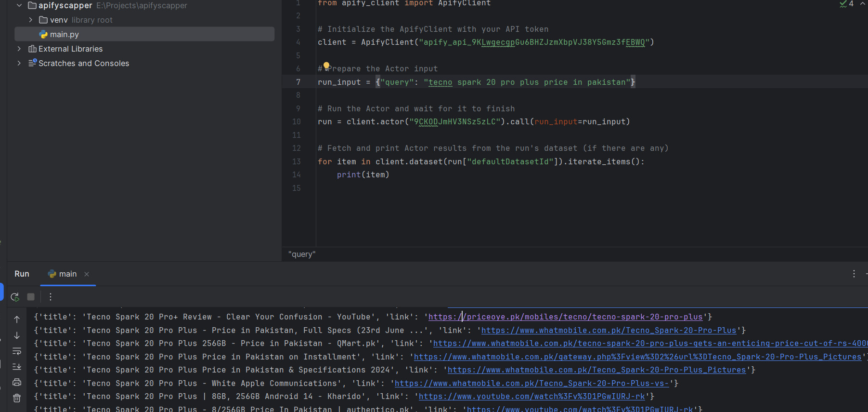This screenshot has width=868, height=412.
Task: Open the youtube.com link in the Kharido row
Action: point(531,397)
